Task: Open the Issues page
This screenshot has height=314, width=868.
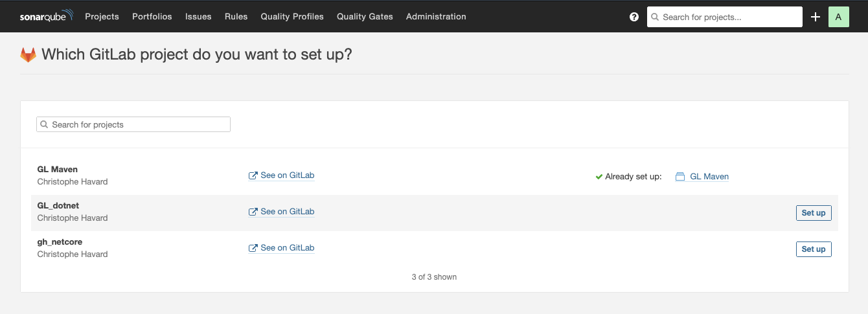Action: click(198, 17)
